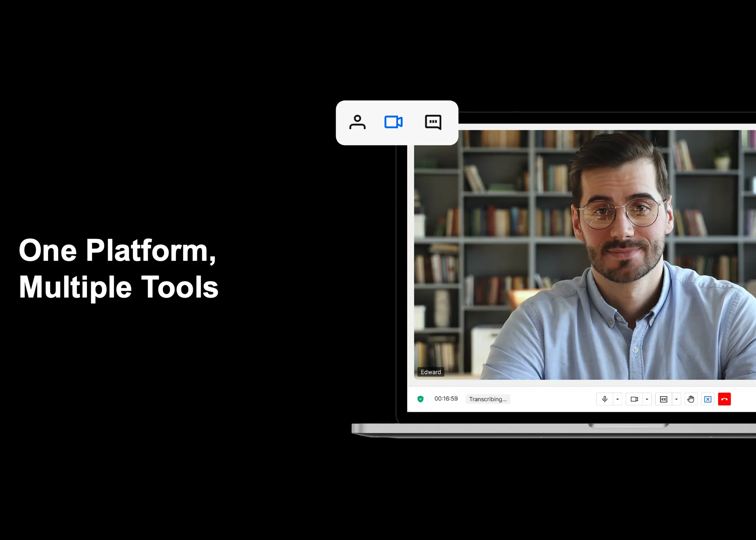Screen dimensions: 756x540
Task: Expand caption options dropdown arrow
Action: pyautogui.click(x=676, y=399)
